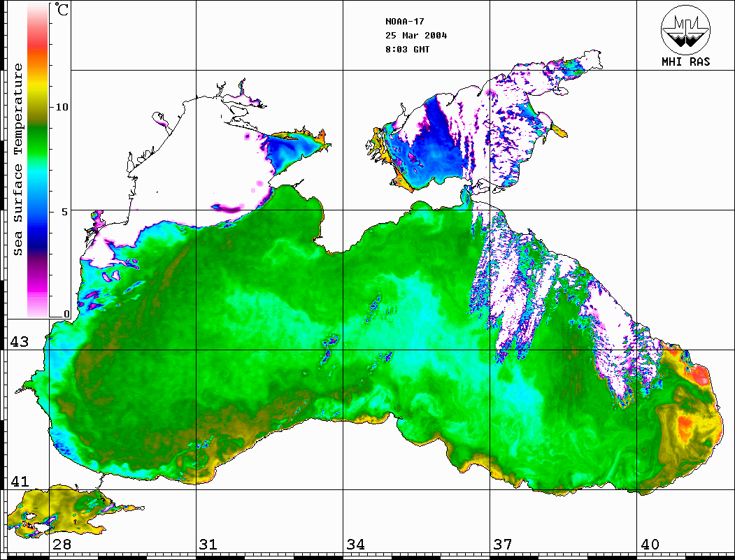This screenshot has height=560, width=735.
Task: Click the MHI RAS logo emblem
Action: 686,30
